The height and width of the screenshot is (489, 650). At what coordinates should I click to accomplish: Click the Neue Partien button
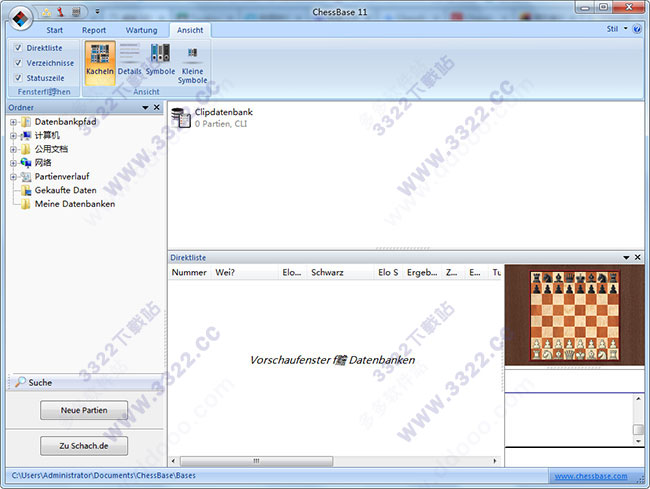(84, 410)
